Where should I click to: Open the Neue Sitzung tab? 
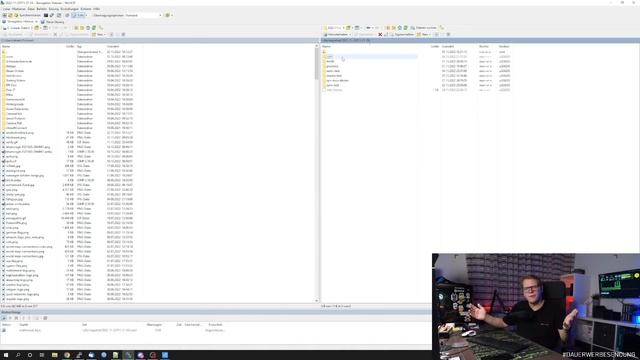(x=52, y=22)
